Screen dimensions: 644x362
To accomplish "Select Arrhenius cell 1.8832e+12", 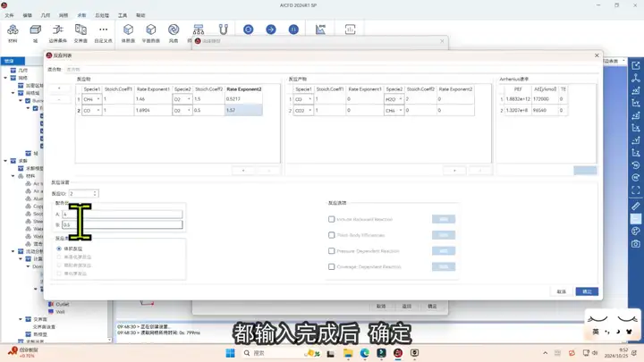I will click(x=518, y=99).
